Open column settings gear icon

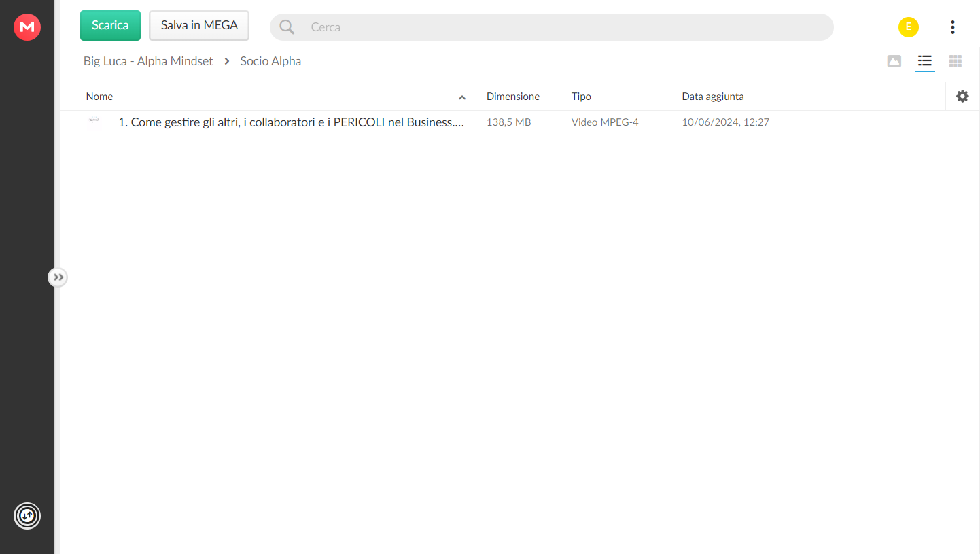pyautogui.click(x=962, y=97)
